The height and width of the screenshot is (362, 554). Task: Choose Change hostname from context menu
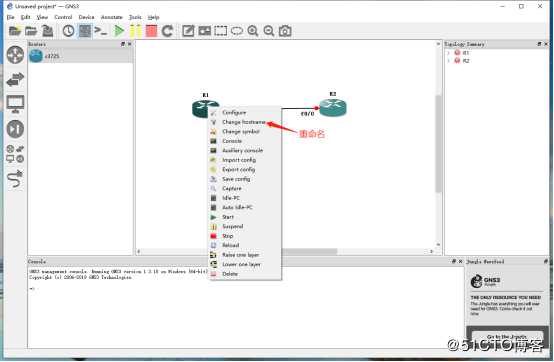point(245,122)
